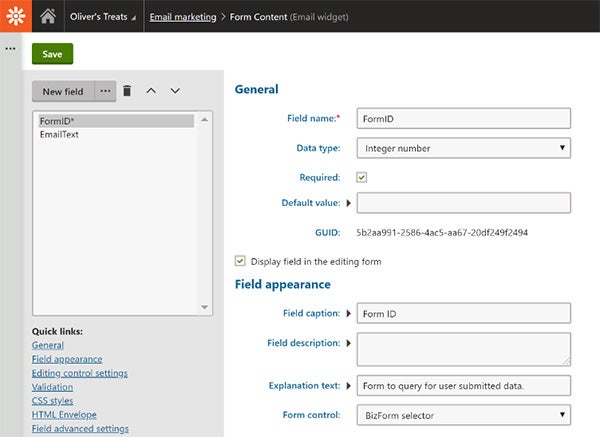
Task: Uncheck the Required checkbox
Action: [x=362, y=177]
